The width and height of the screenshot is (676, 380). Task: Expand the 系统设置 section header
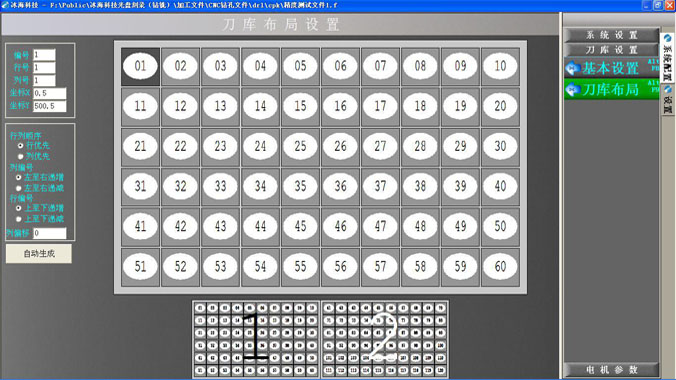tap(611, 35)
